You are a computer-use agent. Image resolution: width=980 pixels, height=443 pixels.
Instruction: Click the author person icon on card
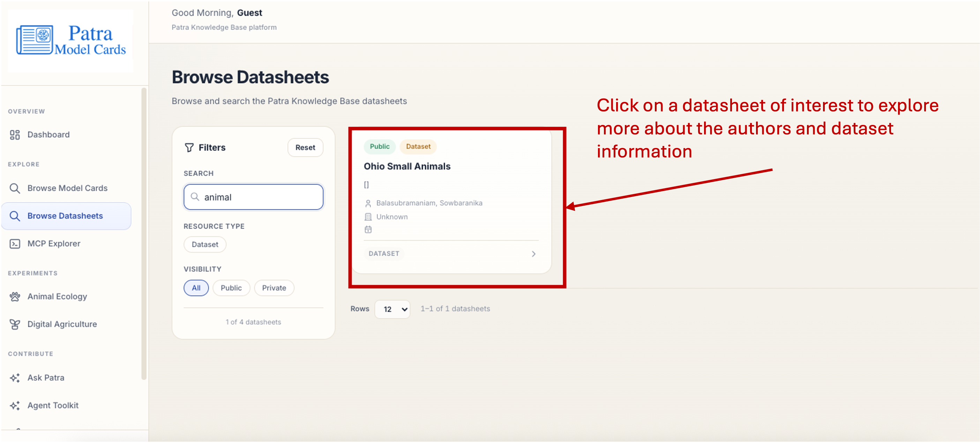(x=368, y=203)
